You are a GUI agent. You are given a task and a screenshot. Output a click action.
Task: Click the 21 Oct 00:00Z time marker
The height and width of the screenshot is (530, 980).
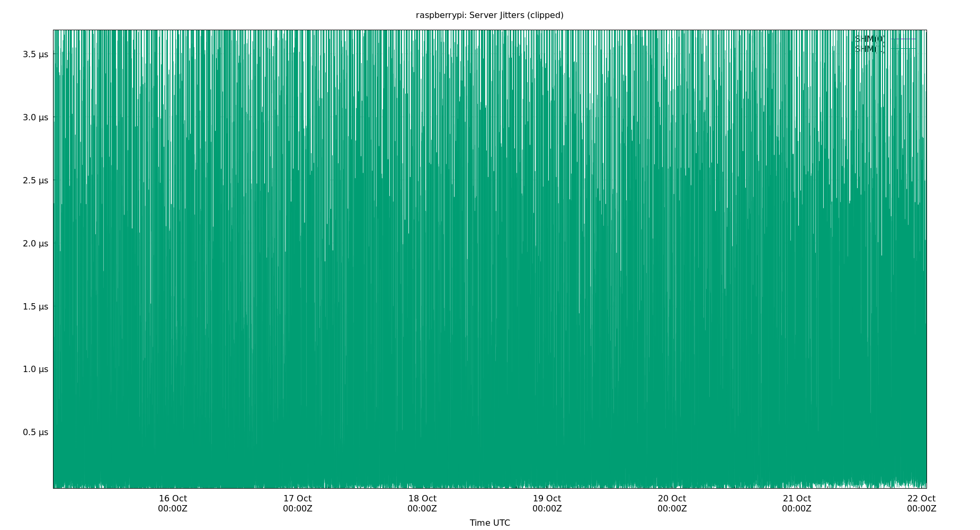pyautogui.click(x=797, y=503)
